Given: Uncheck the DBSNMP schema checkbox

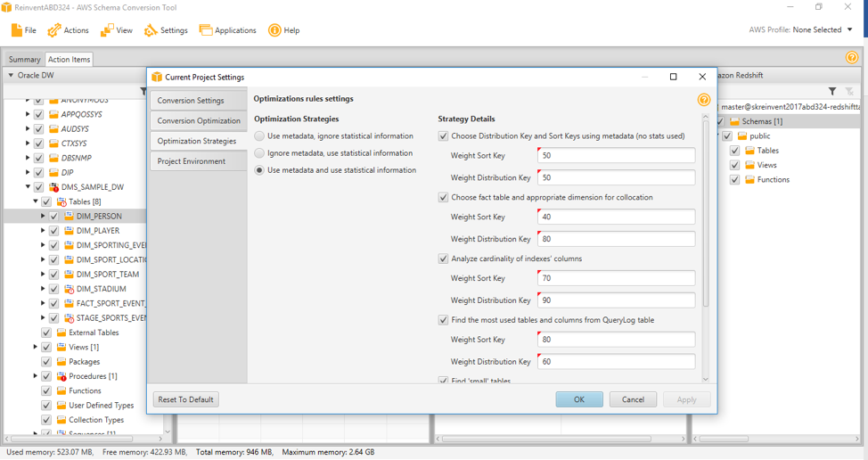Looking at the screenshot, I should click(x=38, y=158).
